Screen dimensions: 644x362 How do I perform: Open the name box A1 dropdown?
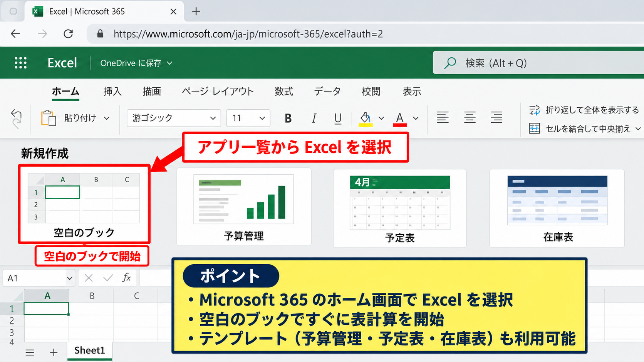tap(69, 278)
